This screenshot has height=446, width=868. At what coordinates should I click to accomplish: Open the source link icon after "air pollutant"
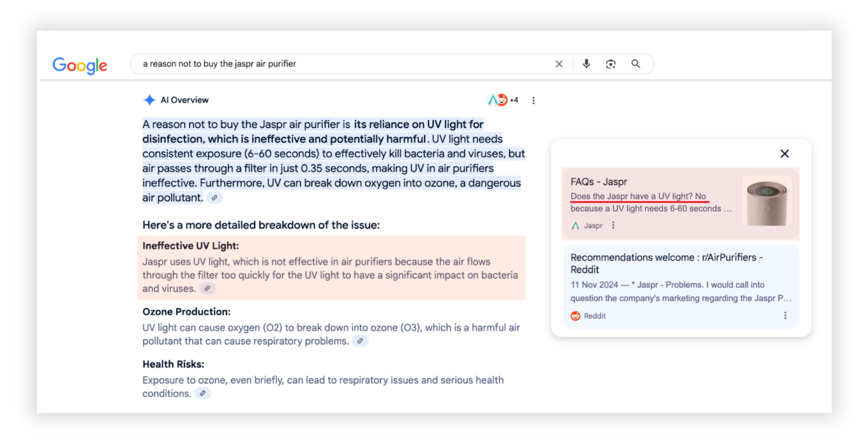click(x=214, y=198)
